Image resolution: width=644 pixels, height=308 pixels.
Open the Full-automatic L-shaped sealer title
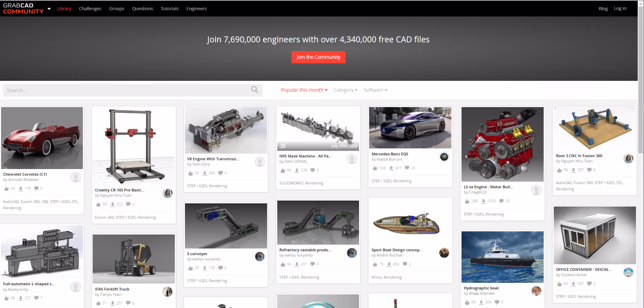coord(29,284)
